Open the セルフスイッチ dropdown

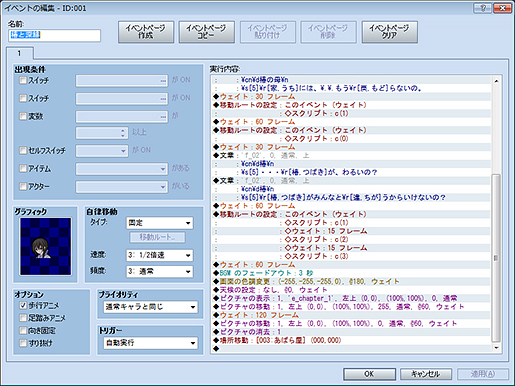pos(102,151)
